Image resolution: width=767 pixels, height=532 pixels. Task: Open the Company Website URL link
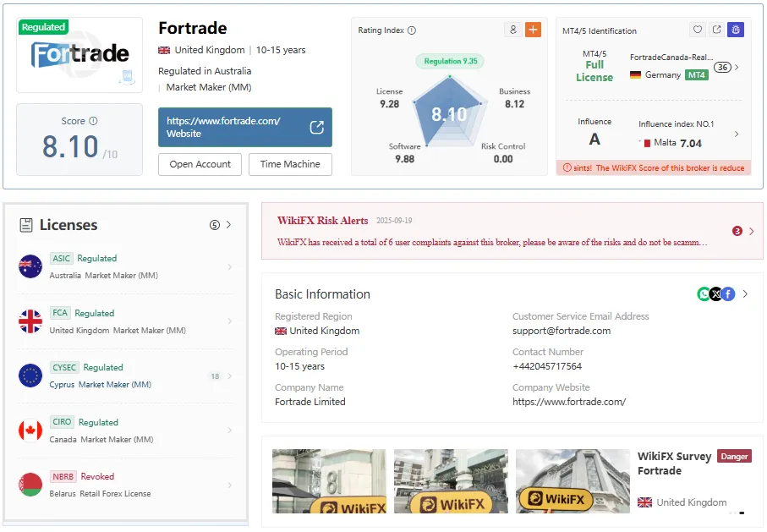(x=569, y=402)
